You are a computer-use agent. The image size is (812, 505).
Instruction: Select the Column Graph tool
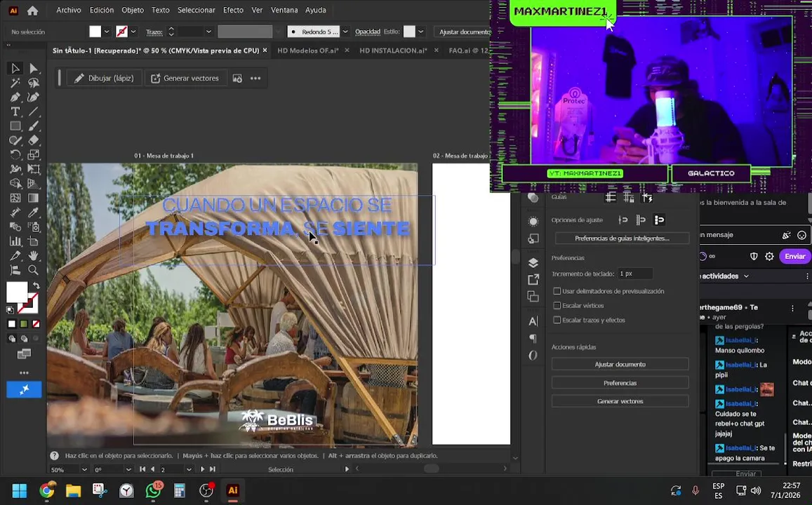(x=15, y=241)
